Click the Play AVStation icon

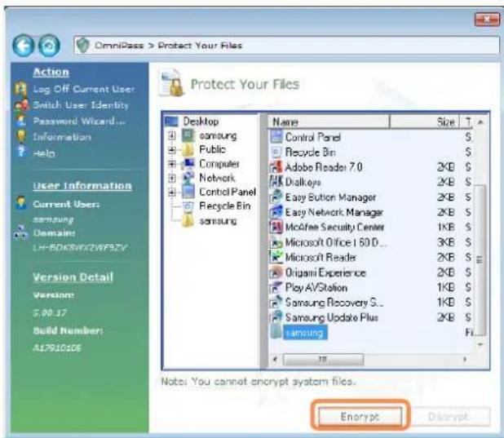(x=276, y=287)
